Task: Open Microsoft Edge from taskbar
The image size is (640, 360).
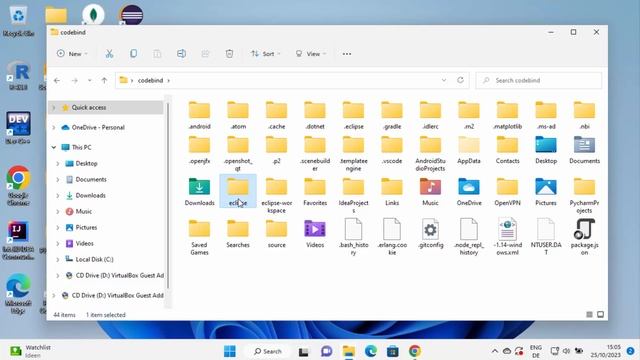Action: [x=371, y=351]
